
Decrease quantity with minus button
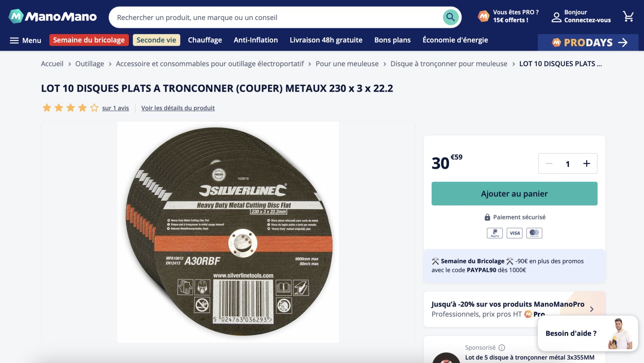549,164
